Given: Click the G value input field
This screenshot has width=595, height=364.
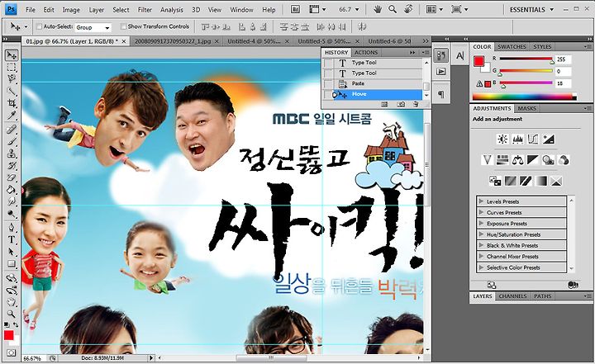Looking at the screenshot, I should pyautogui.click(x=564, y=71).
